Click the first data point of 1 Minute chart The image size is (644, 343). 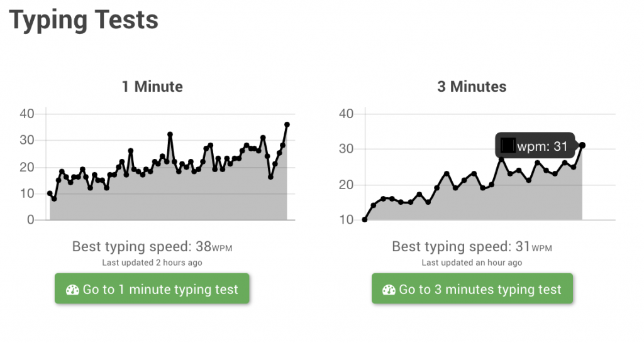50,193
